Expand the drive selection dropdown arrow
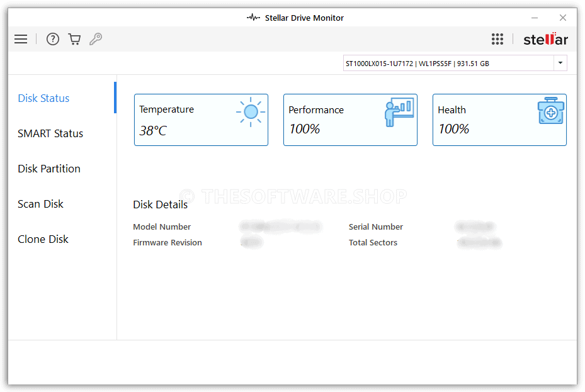 560,63
